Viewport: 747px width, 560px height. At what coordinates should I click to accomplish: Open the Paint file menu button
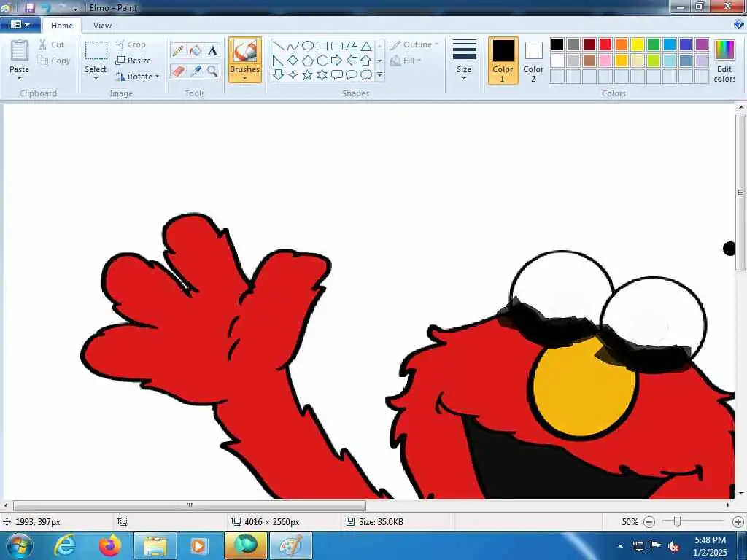20,25
